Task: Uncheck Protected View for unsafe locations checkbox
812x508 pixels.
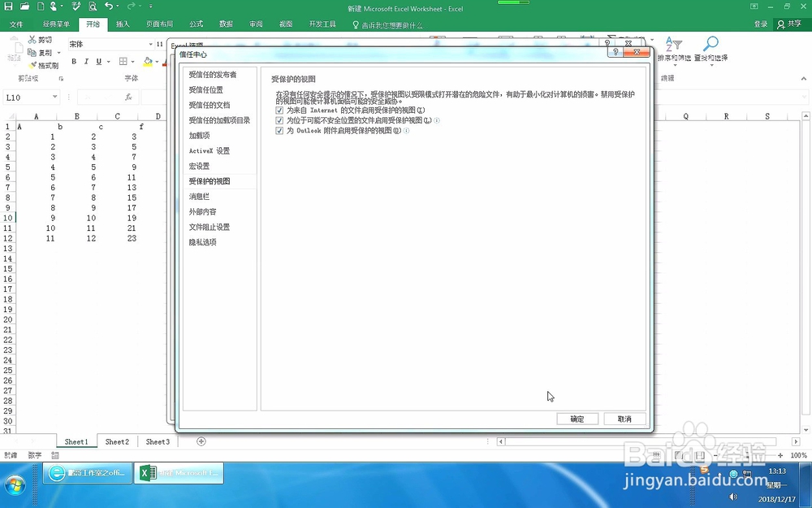Action: pyautogui.click(x=279, y=120)
